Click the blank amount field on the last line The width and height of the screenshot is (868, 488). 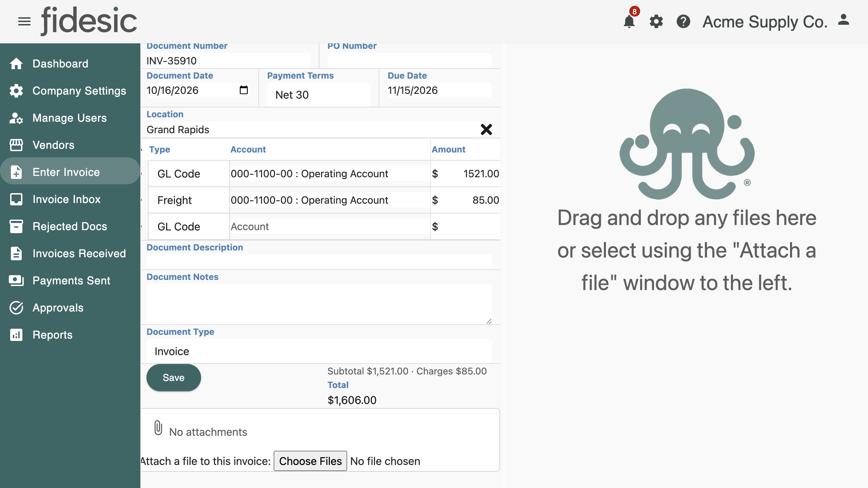470,227
